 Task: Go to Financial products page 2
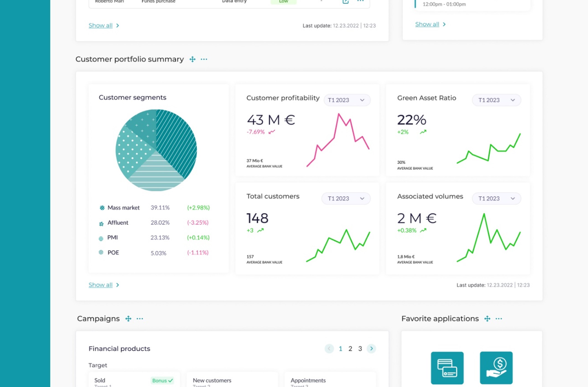click(x=350, y=349)
